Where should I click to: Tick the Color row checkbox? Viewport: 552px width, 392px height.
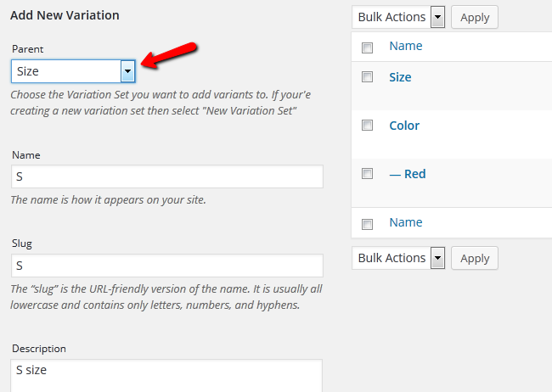(x=367, y=126)
